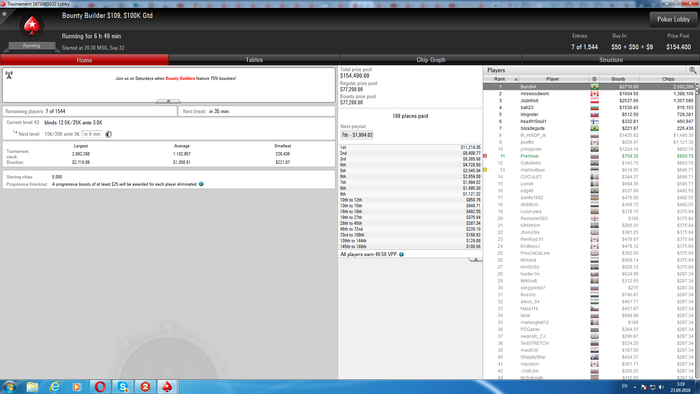This screenshot has width=700, height=394.
Task: Click the flag beside kingroler
Action: pos(594,114)
